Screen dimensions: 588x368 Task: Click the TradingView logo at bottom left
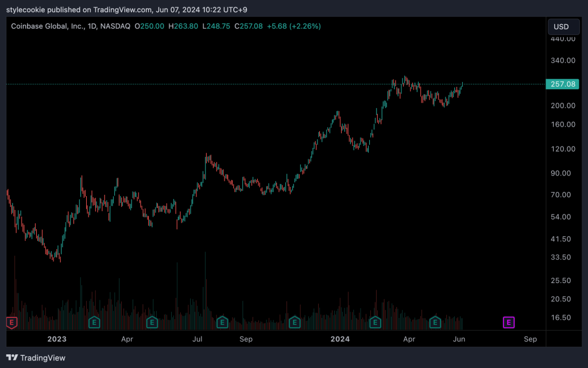pyautogui.click(x=36, y=358)
